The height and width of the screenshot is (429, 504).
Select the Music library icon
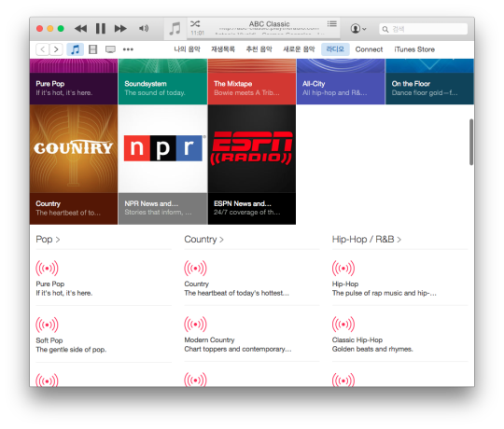(x=76, y=49)
